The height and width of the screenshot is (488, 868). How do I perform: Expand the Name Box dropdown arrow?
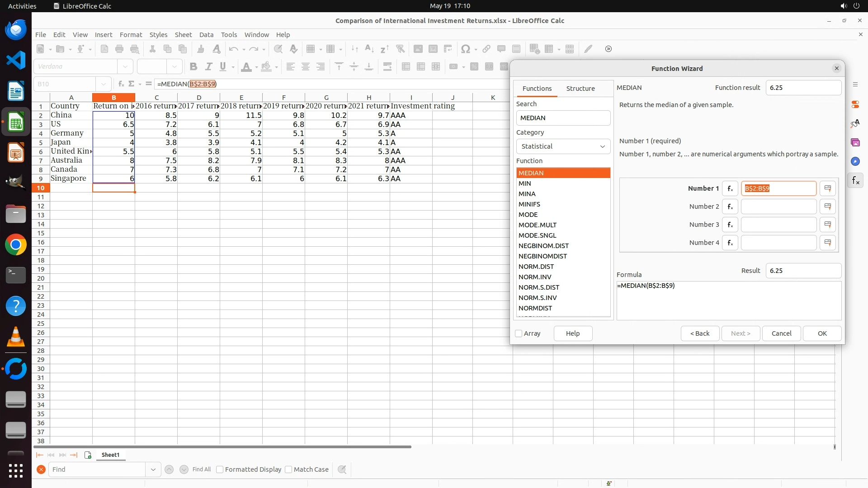click(x=104, y=84)
